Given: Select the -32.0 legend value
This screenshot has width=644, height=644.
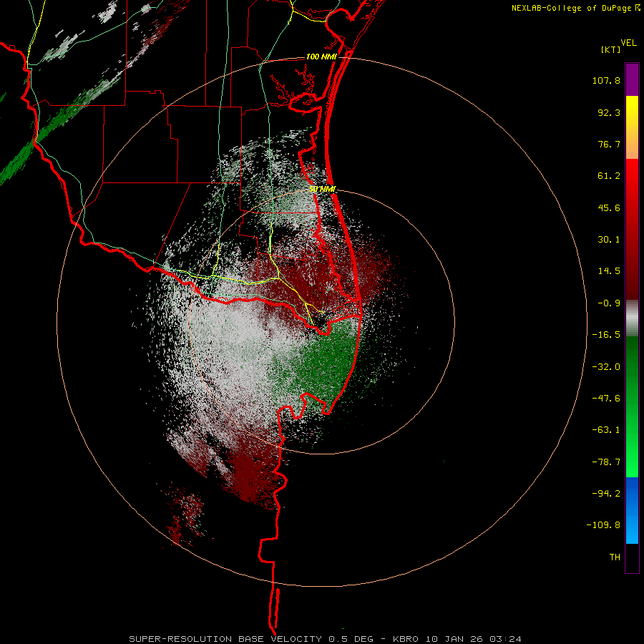Looking at the screenshot, I should (606, 367).
